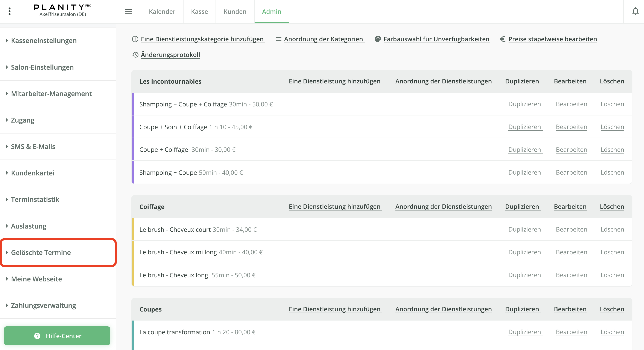Image resolution: width=644 pixels, height=350 pixels.
Task: Open the Änderungsprotokoll link
Action: 171,55
